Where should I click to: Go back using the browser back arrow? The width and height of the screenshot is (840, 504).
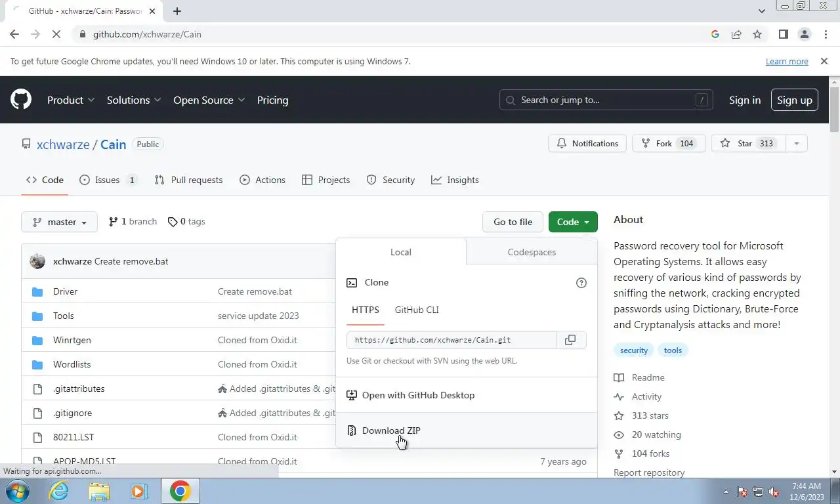click(x=14, y=34)
